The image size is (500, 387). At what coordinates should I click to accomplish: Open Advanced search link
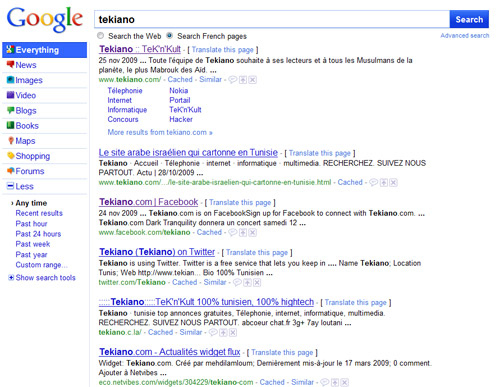coord(465,36)
